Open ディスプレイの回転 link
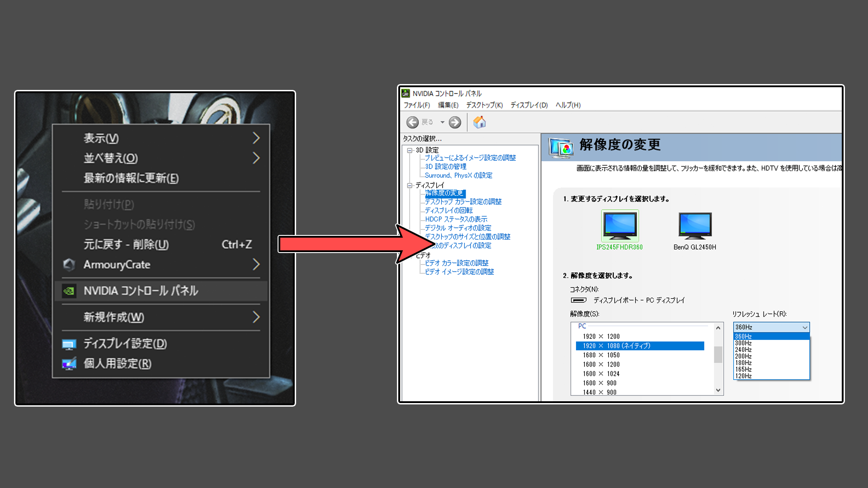This screenshot has width=868, height=488. [x=448, y=210]
